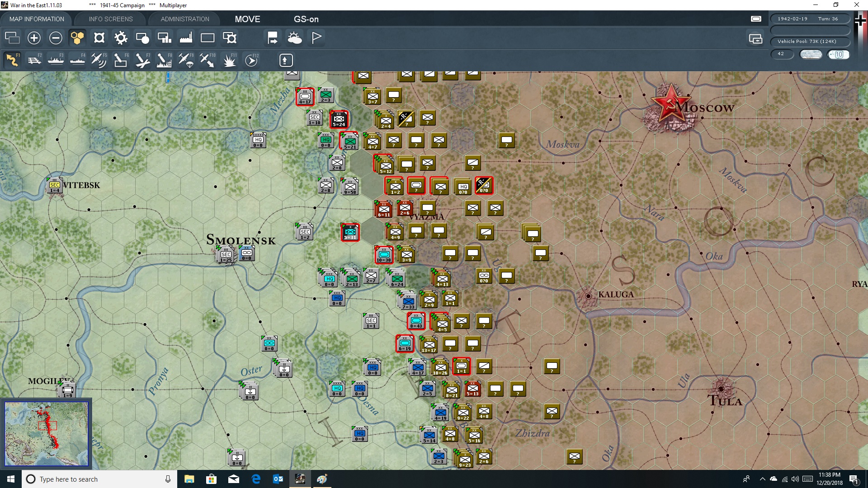The height and width of the screenshot is (488, 868).
Task: Click the flag with arrow icon
Action: coord(273,38)
